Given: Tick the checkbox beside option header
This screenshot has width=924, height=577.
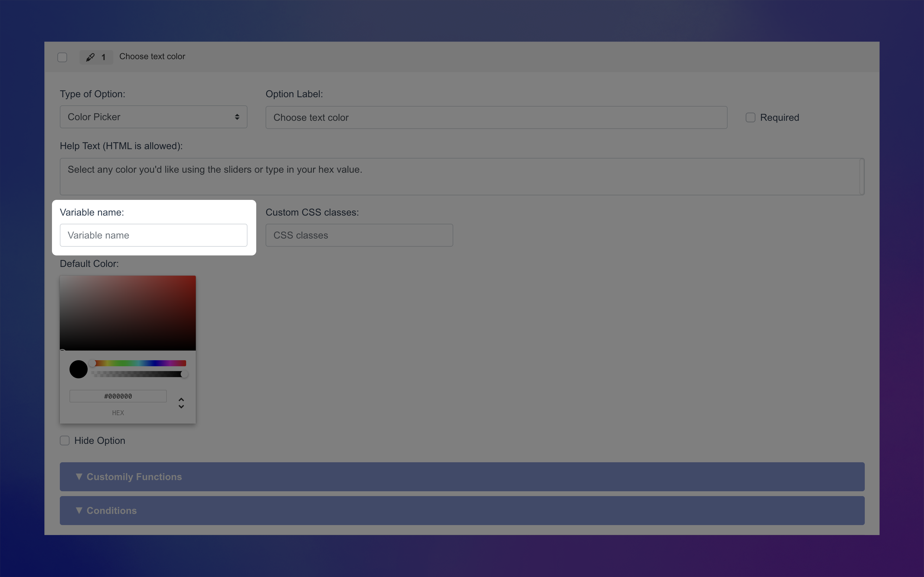Looking at the screenshot, I should [62, 57].
